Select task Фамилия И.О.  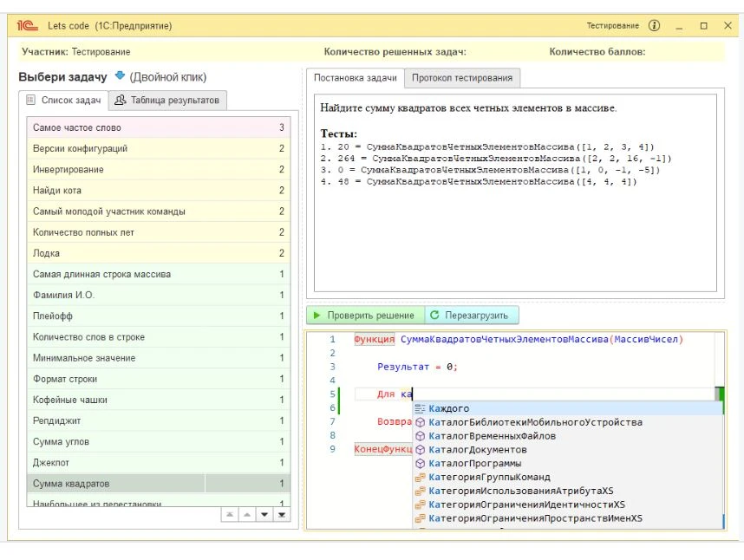tap(159, 295)
